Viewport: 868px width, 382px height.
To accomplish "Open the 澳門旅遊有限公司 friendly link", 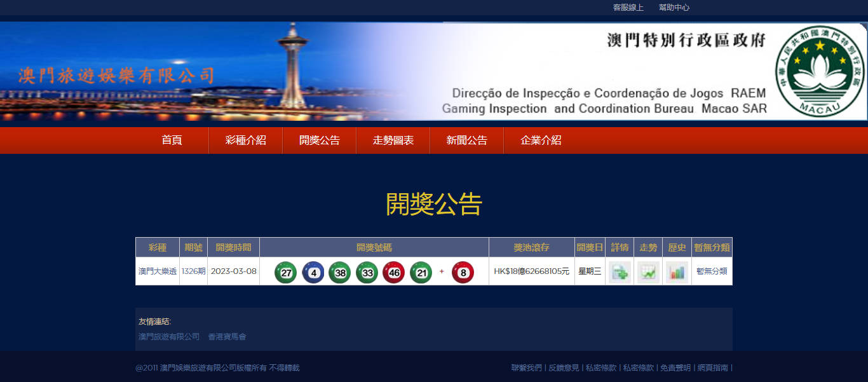I will 169,337.
